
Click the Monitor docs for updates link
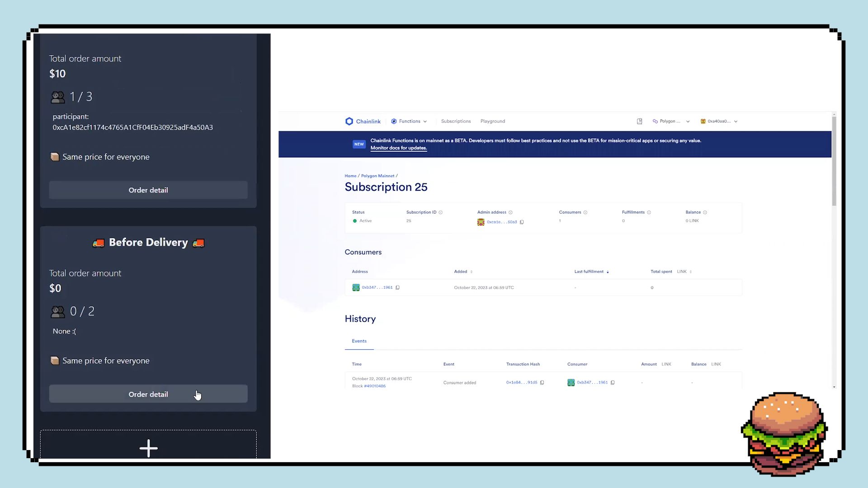[x=398, y=148]
